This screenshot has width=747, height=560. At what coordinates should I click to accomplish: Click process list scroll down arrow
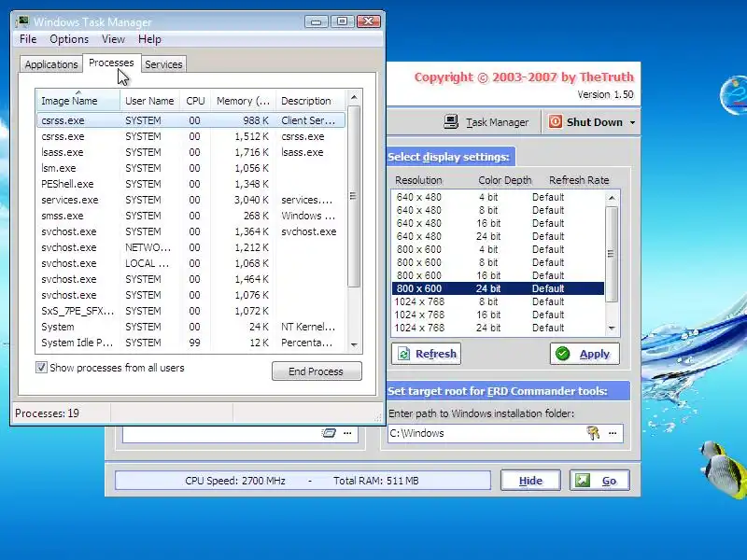coord(354,344)
